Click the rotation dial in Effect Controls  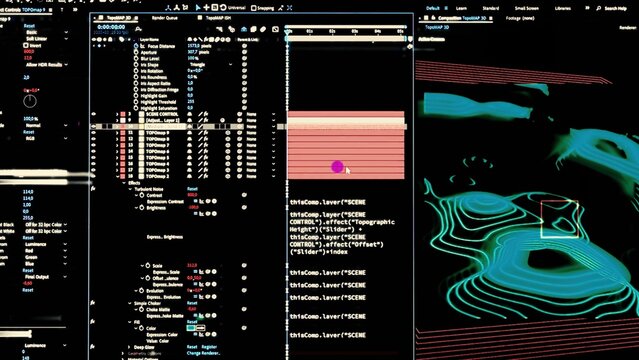coord(30,101)
